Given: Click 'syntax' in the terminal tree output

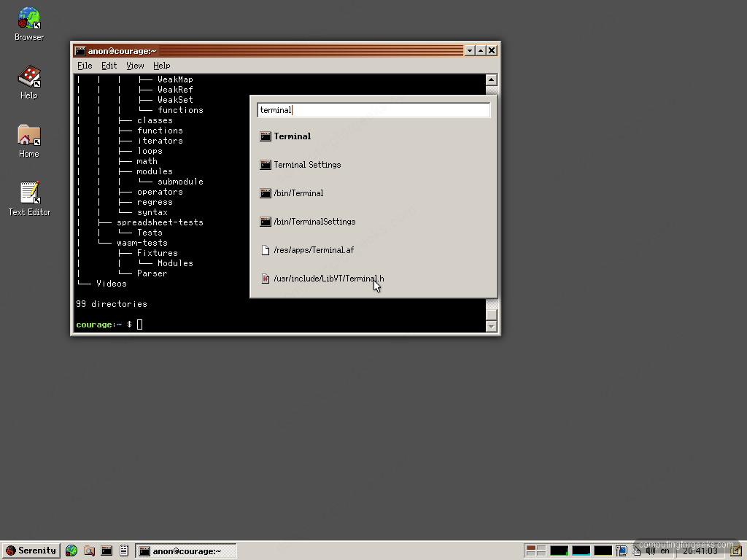Looking at the screenshot, I should tap(152, 212).
